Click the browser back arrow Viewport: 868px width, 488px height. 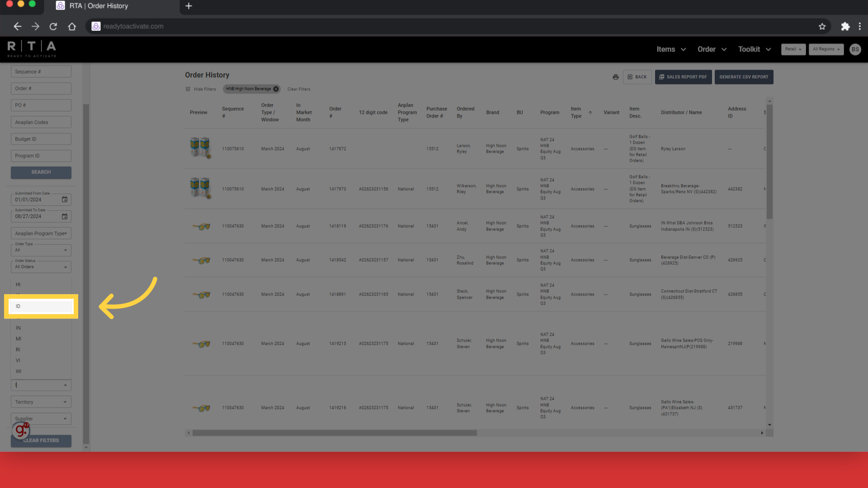(17, 26)
